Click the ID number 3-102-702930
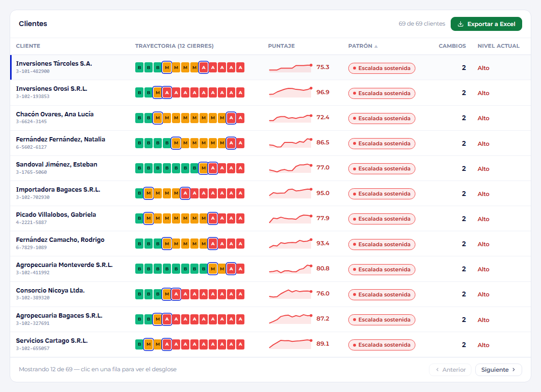Viewport: 541px width, 392px height. [33, 197]
